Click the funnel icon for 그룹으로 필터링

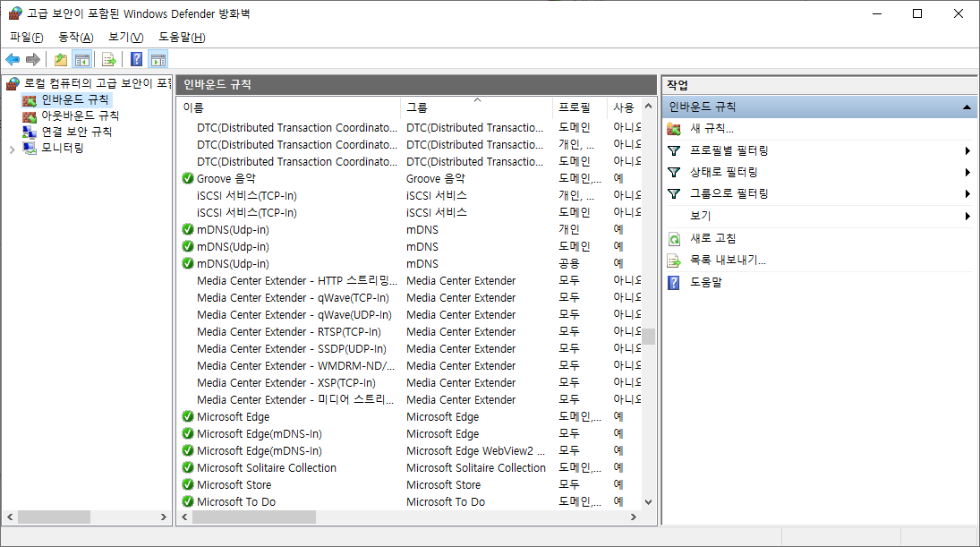coord(674,193)
